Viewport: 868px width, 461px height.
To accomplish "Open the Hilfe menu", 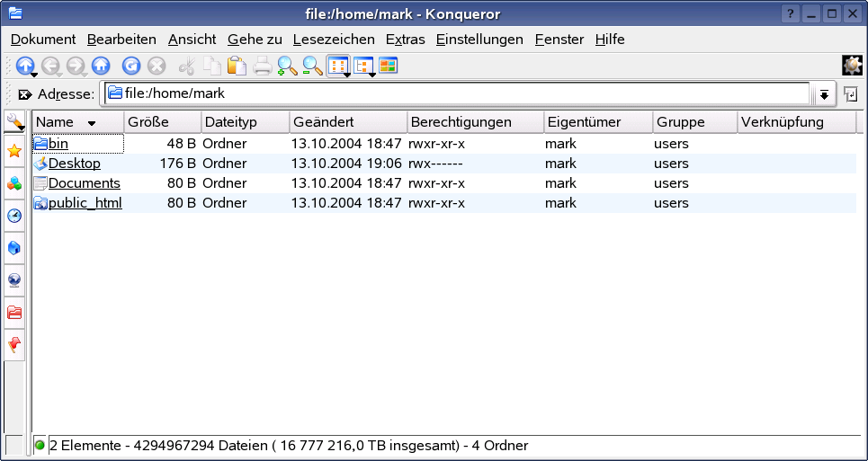I will pyautogui.click(x=610, y=40).
